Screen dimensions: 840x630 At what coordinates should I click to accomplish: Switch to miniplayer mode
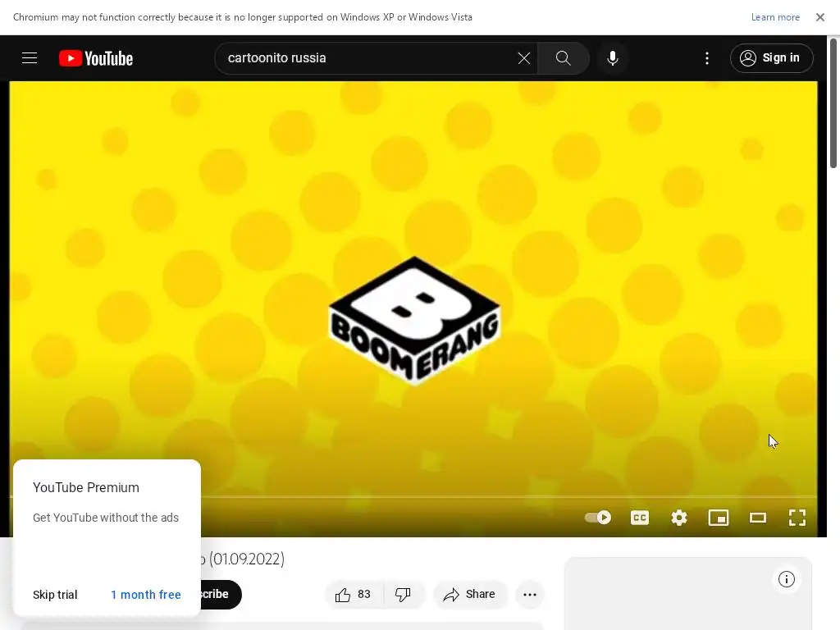pos(719,518)
